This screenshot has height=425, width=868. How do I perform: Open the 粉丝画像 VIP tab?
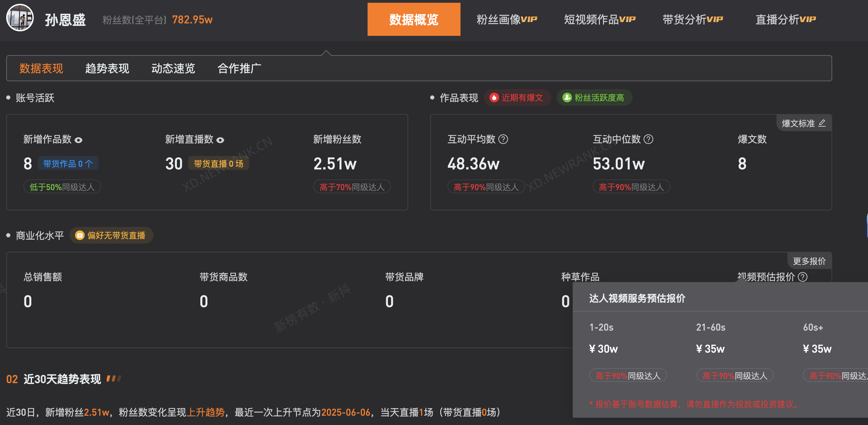(x=507, y=19)
